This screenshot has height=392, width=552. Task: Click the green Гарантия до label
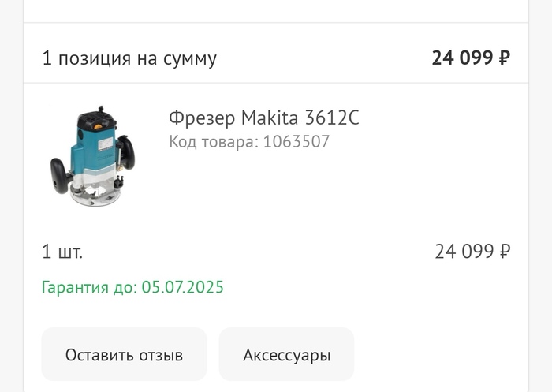coord(89,287)
